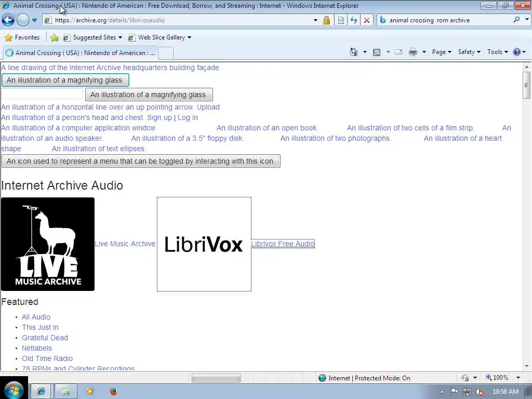Go back with the IE Back arrow
Viewport: 532px width, 399px height.
pos(8,20)
